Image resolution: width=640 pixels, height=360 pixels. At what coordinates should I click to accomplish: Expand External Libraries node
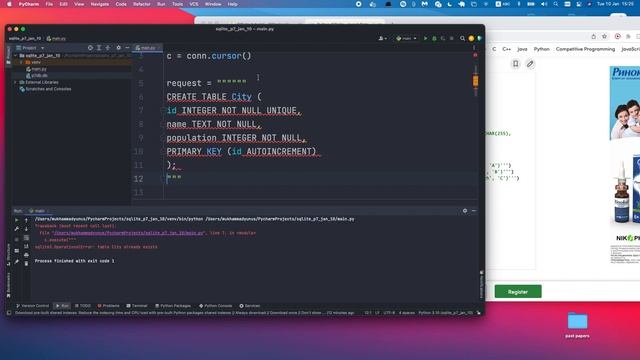16,82
